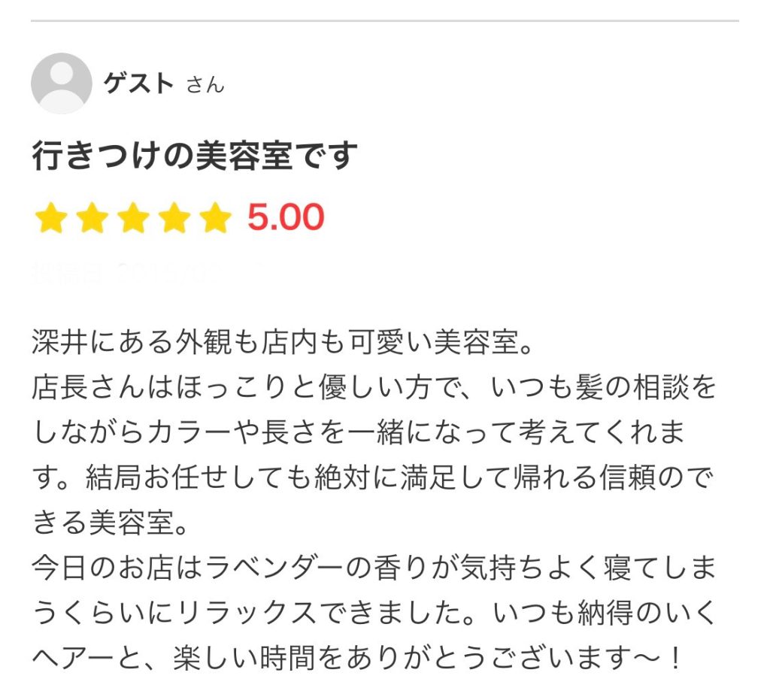Select the fifth rating star
Screen dimensions: 770x700
[216, 219]
